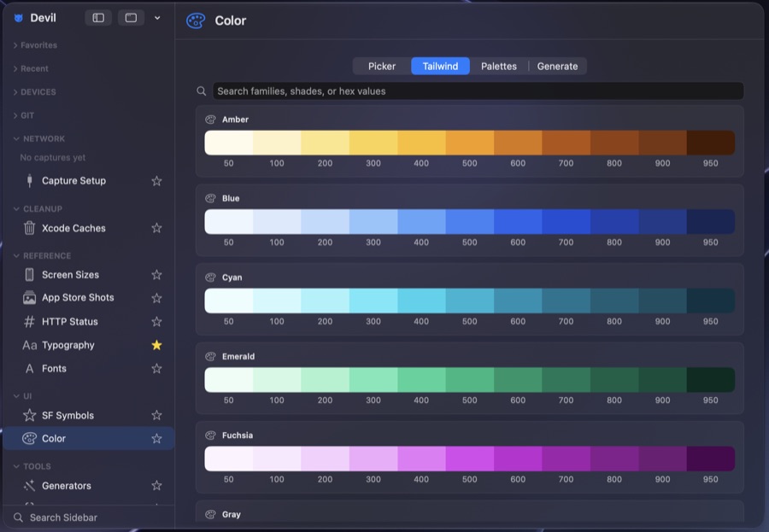Expand the GIT section
The image size is (769, 532).
[24, 116]
